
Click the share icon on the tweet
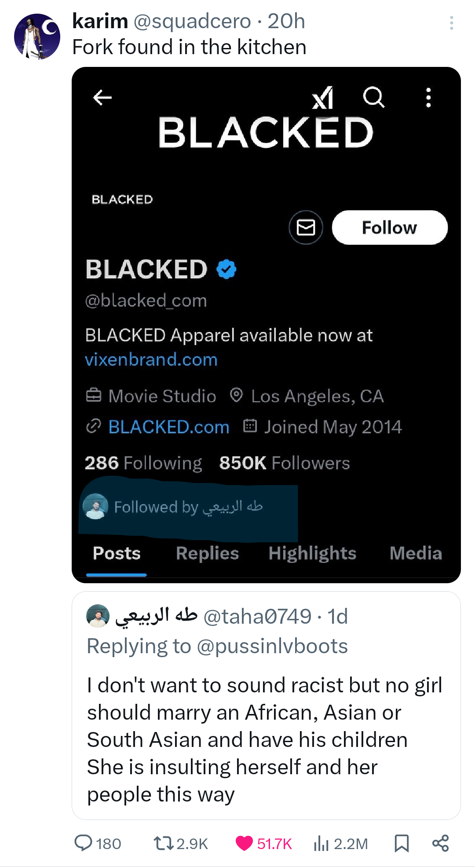pos(440,843)
